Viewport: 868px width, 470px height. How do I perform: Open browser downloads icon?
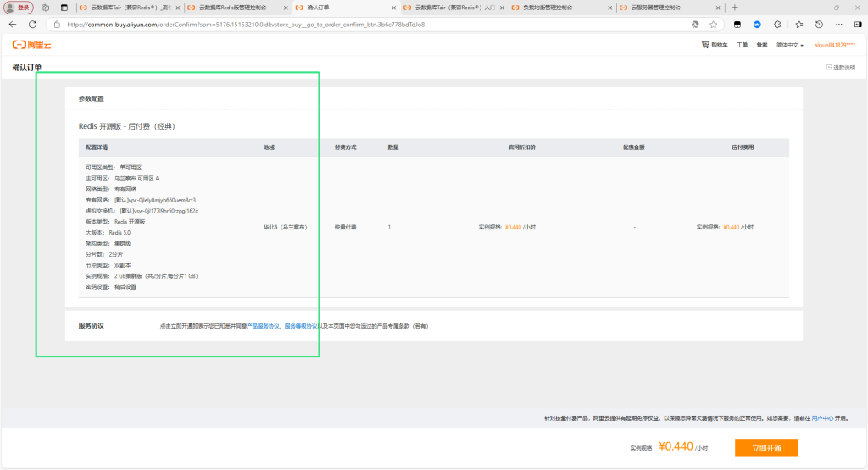coord(837,25)
